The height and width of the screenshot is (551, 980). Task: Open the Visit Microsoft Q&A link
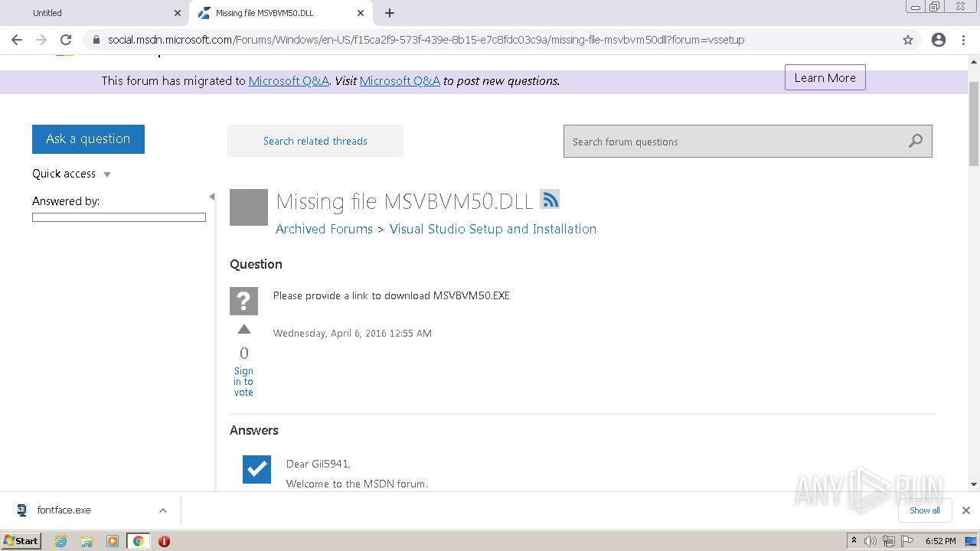tap(400, 80)
